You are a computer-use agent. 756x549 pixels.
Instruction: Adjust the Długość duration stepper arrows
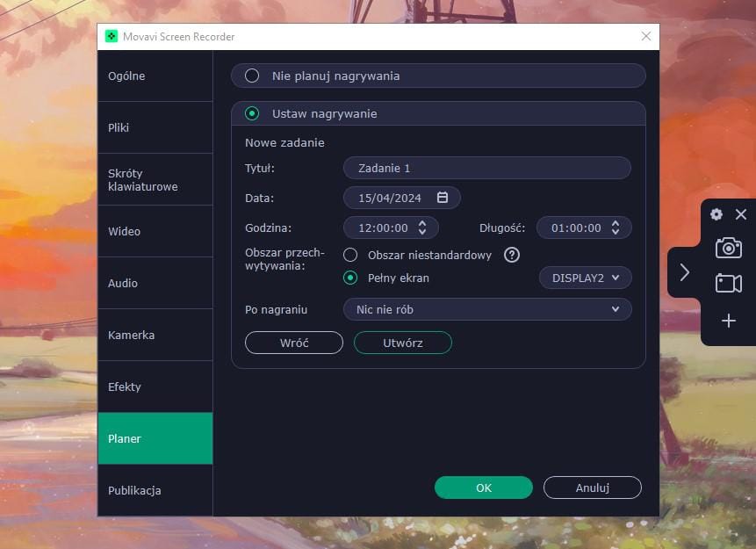pos(616,228)
